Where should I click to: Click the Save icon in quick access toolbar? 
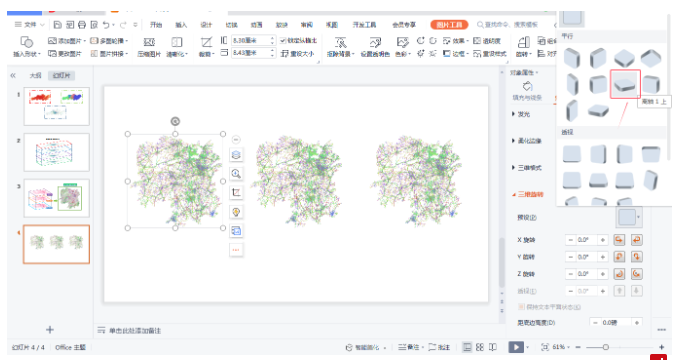click(58, 25)
